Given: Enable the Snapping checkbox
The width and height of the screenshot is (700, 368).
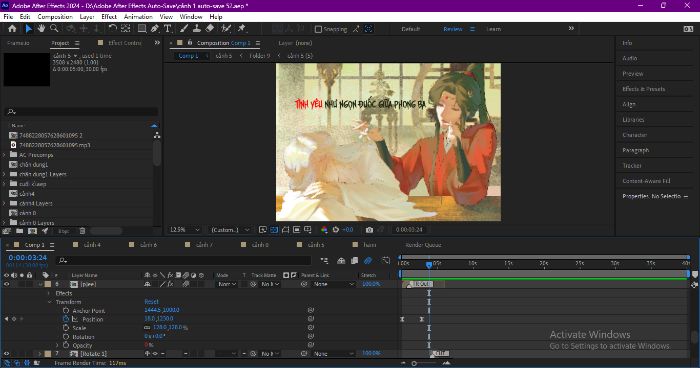Looking at the screenshot, I should [318, 29].
